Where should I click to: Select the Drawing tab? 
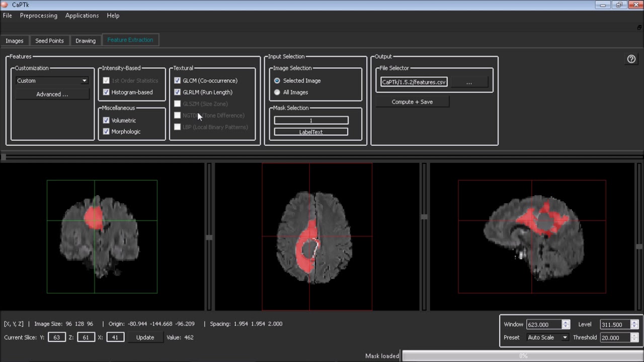click(x=86, y=41)
